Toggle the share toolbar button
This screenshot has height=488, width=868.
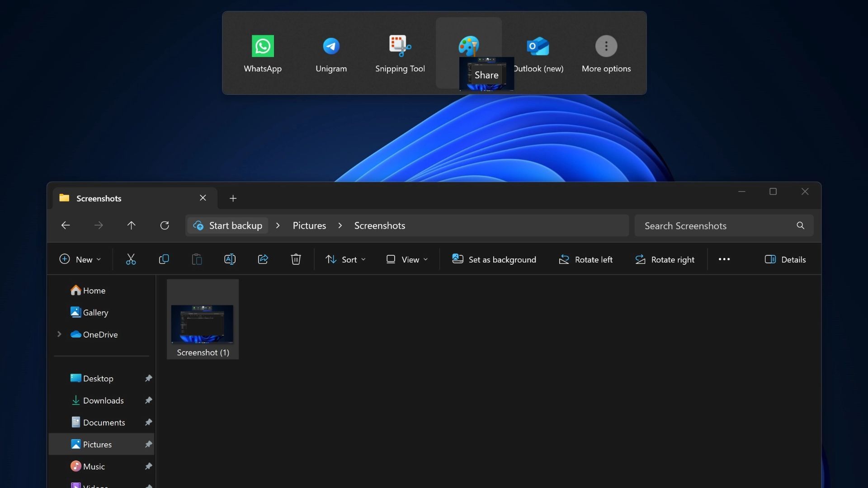pyautogui.click(x=262, y=258)
